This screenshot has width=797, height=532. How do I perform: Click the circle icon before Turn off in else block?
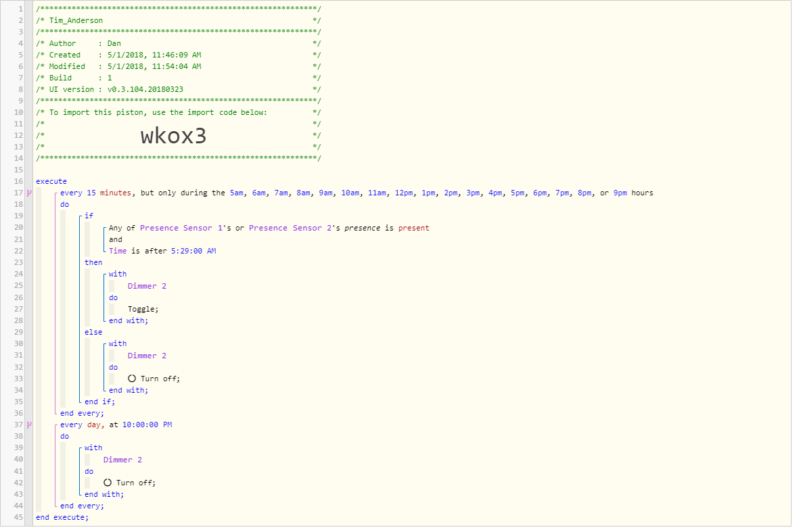click(132, 379)
